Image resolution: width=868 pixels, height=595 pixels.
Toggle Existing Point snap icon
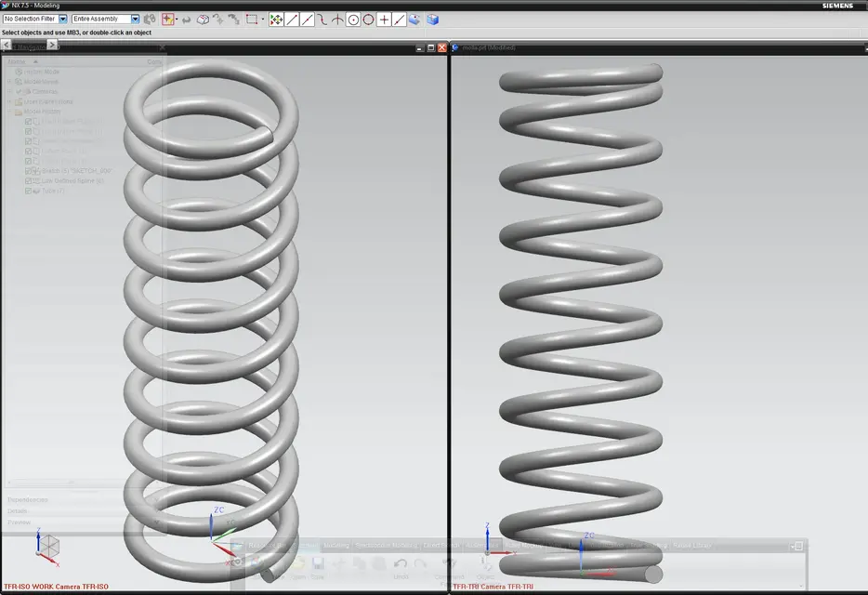click(384, 20)
